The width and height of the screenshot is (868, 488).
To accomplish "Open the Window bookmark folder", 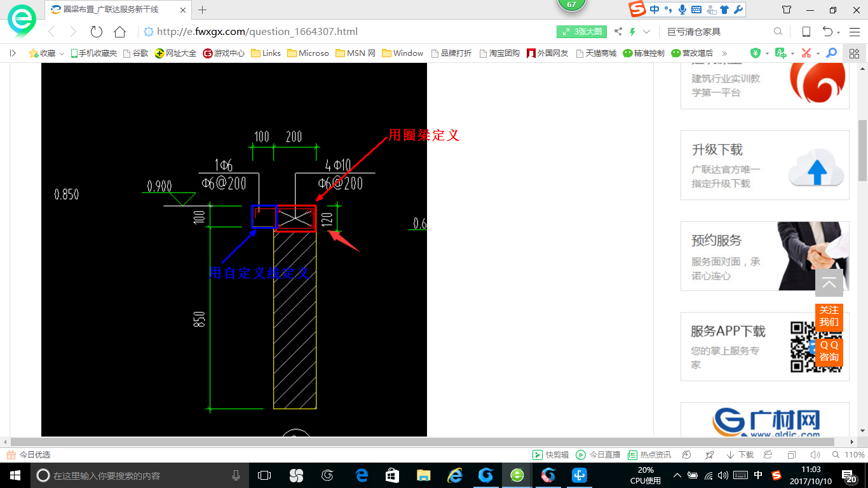I will point(403,53).
